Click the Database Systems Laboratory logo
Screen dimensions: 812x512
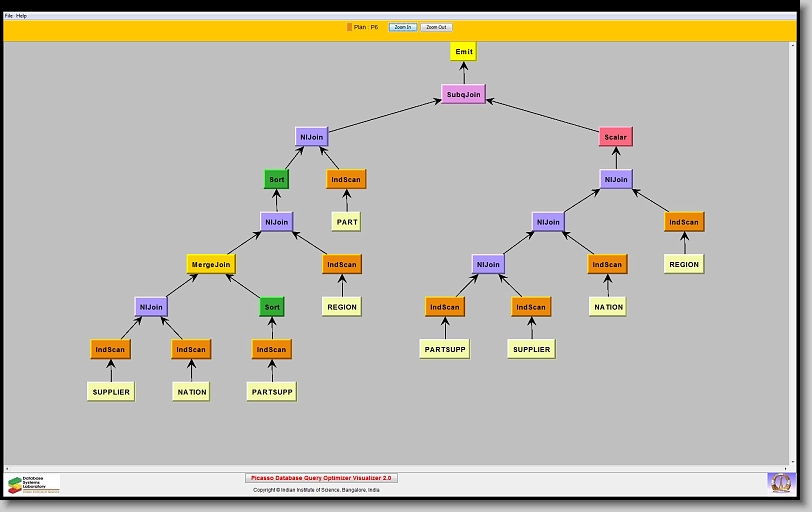point(33,484)
